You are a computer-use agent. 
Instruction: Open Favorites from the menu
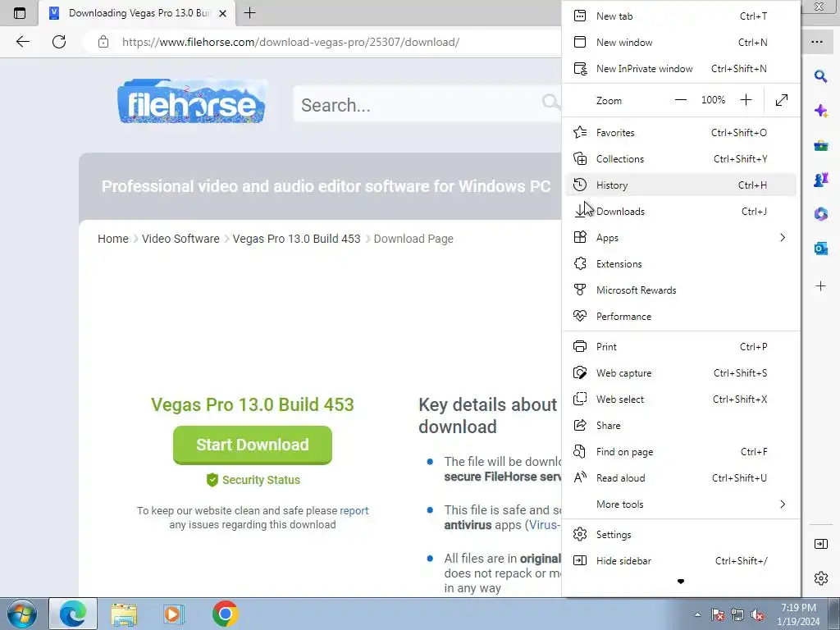pyautogui.click(x=680, y=132)
